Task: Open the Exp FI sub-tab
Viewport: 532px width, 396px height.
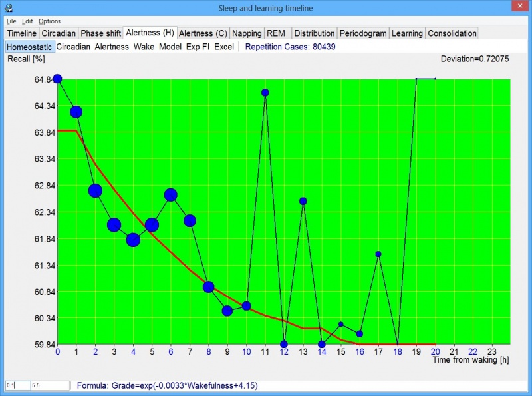Action: [201, 47]
